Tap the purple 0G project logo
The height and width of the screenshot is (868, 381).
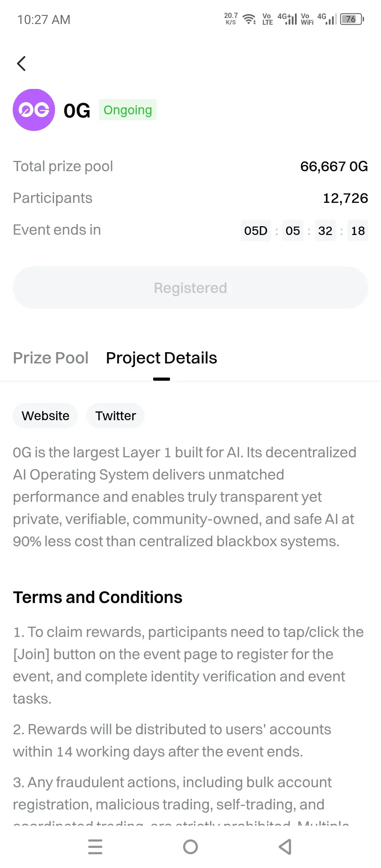pos(34,110)
